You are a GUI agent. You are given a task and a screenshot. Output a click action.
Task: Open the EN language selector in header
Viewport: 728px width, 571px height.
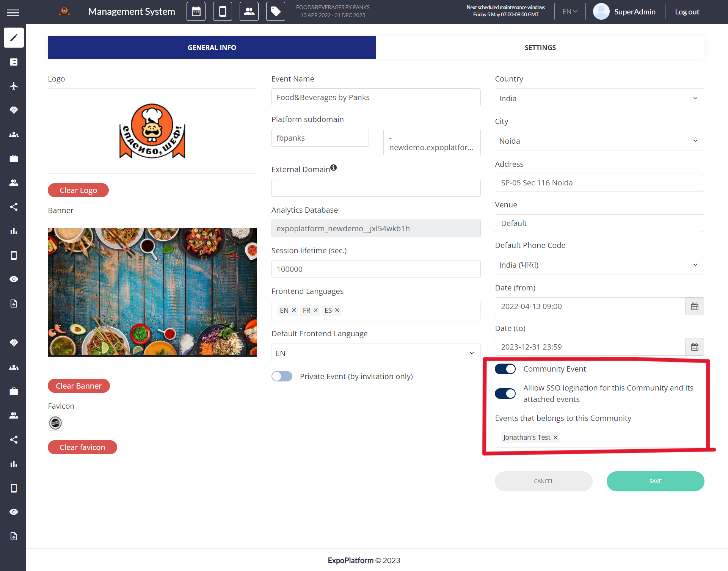570,12
